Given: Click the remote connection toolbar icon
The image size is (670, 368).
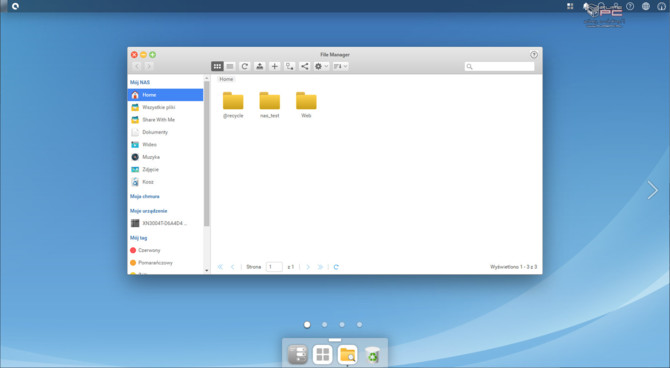Looking at the screenshot, I should 289,66.
